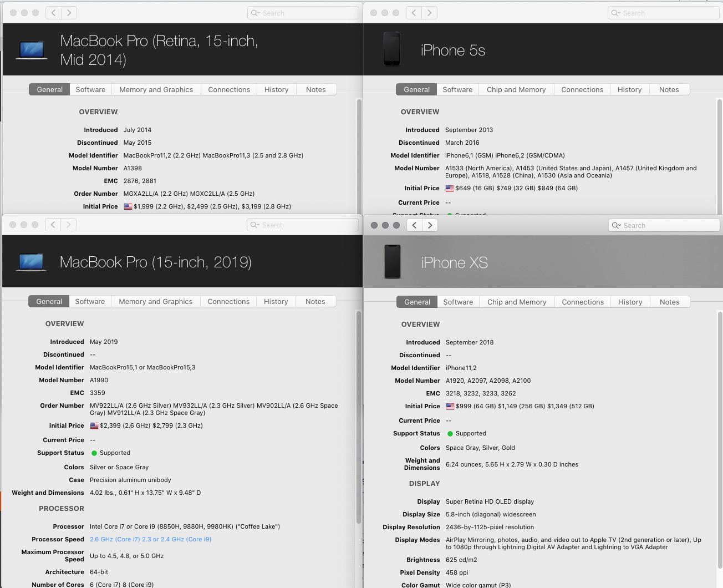Open Connections tab in MacBook Pro 2019 window

tap(228, 301)
